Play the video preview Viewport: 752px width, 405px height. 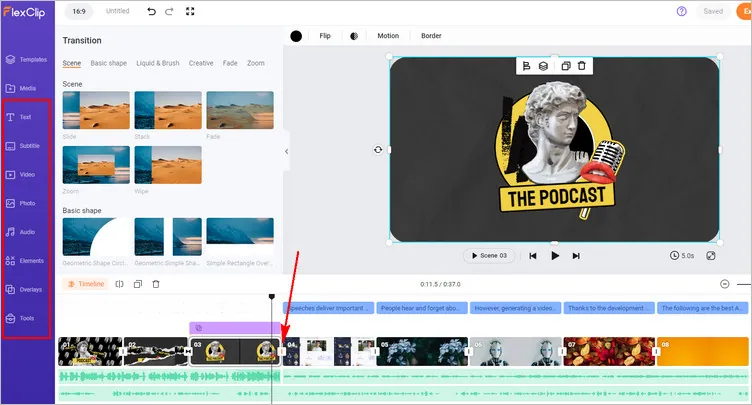555,256
